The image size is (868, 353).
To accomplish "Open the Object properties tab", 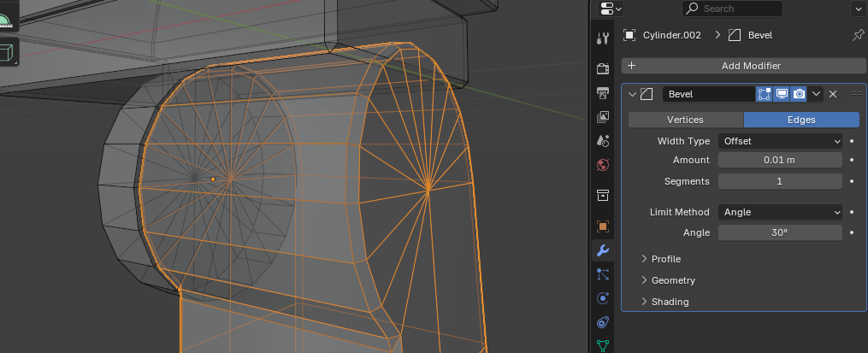I will point(603,227).
